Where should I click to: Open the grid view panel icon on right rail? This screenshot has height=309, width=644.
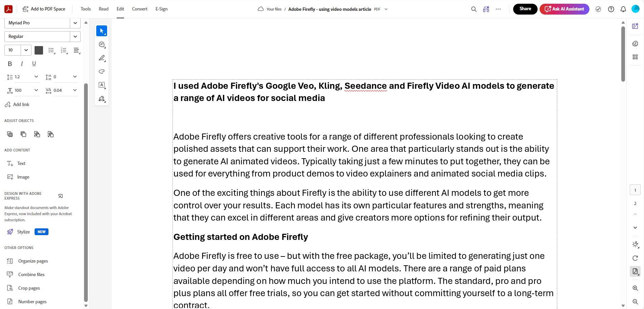click(x=635, y=57)
